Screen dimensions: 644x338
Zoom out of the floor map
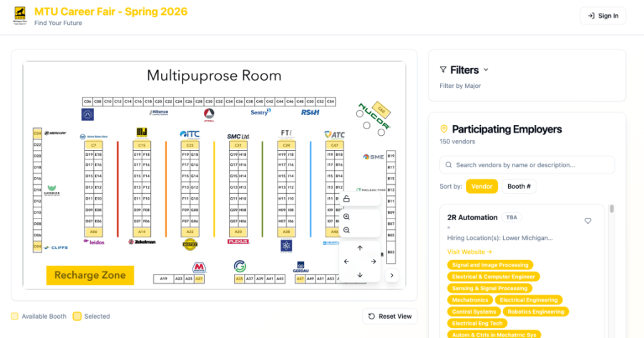[346, 230]
